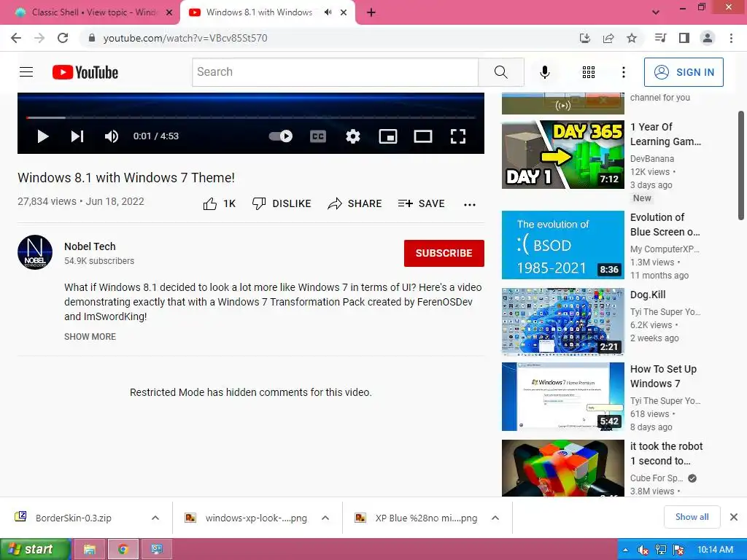Open media controls icon in toolbar
747x560 pixels.
coord(660,38)
